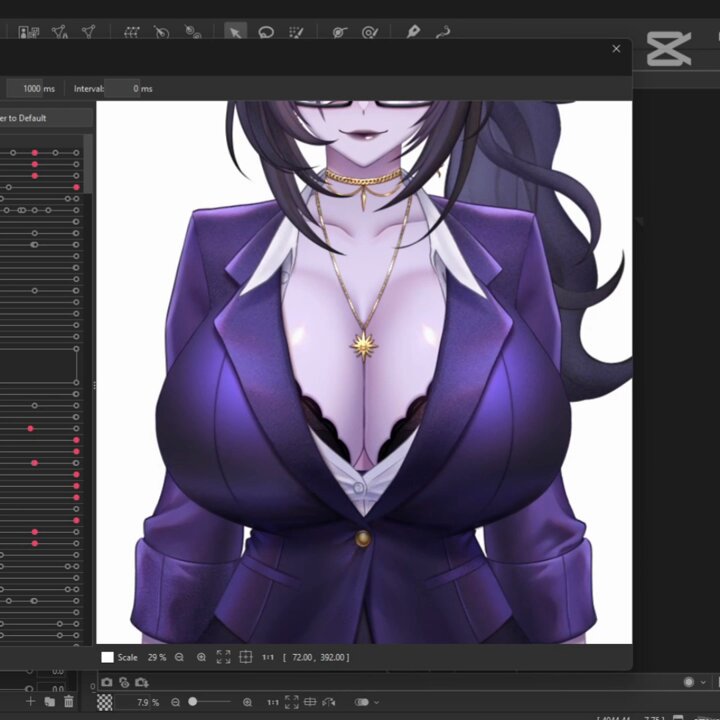Select the circle-with-pen deform path tool
Screen dimensions: 720x720
370,32
